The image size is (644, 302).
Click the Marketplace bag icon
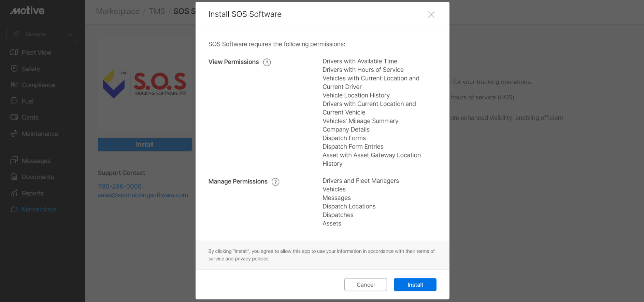click(x=14, y=209)
